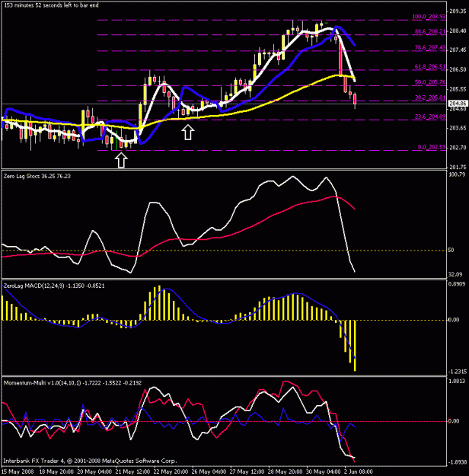Click the 202.70 price axis value
The image size is (469, 476).
[458, 148]
